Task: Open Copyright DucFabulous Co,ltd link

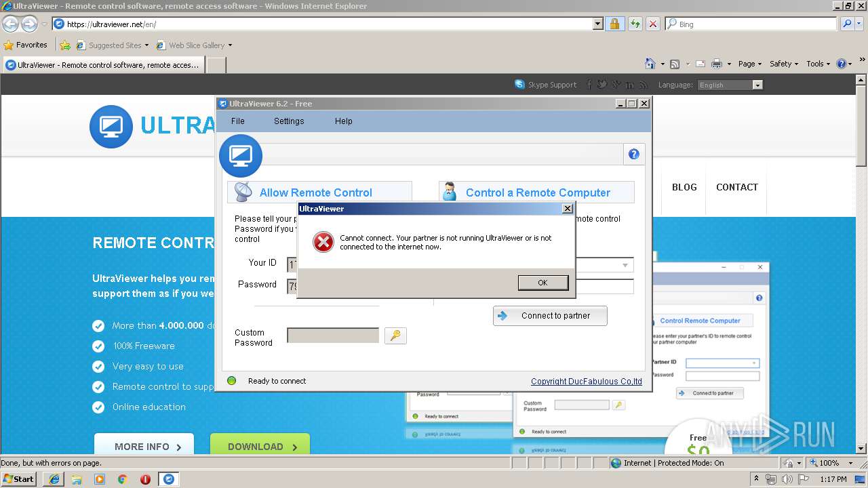Action: [x=587, y=381]
